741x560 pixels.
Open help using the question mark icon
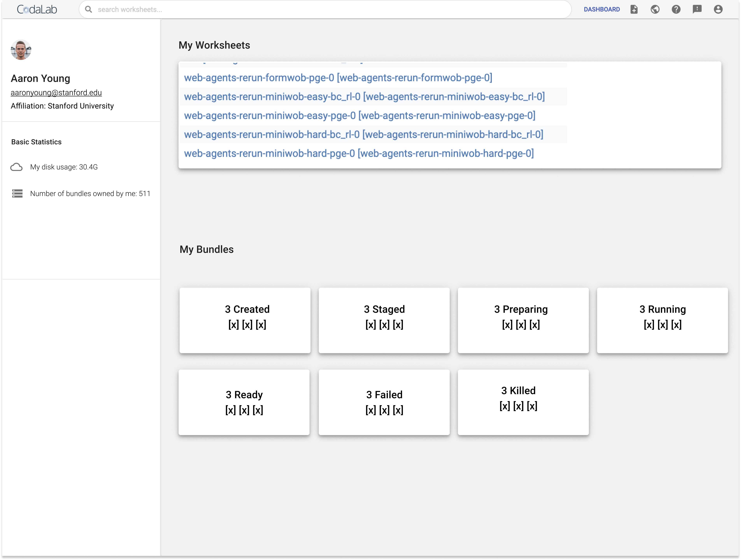click(676, 9)
